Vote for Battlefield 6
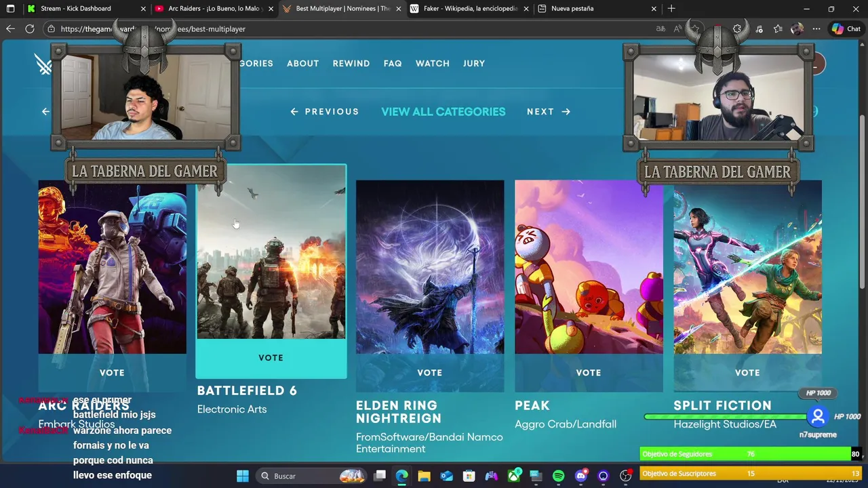Screen dimensions: 868x488 pyautogui.click(x=271, y=358)
